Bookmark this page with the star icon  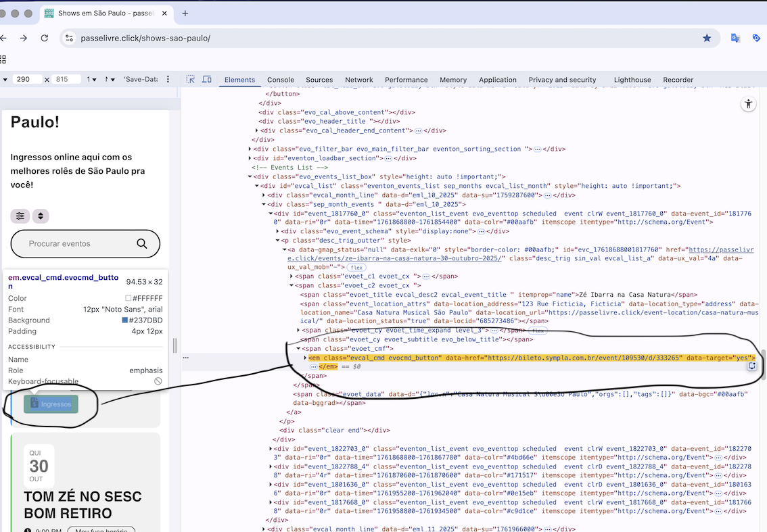pyautogui.click(x=707, y=38)
